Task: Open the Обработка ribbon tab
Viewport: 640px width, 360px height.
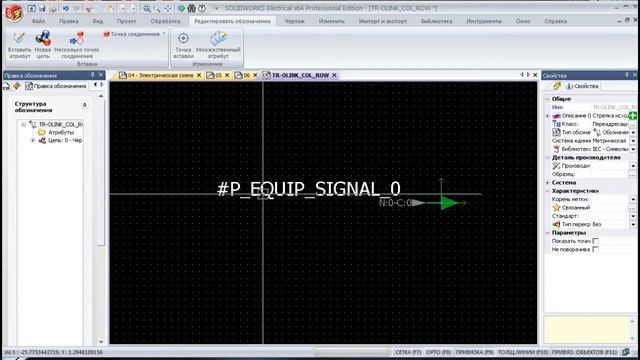Action: pos(165,21)
